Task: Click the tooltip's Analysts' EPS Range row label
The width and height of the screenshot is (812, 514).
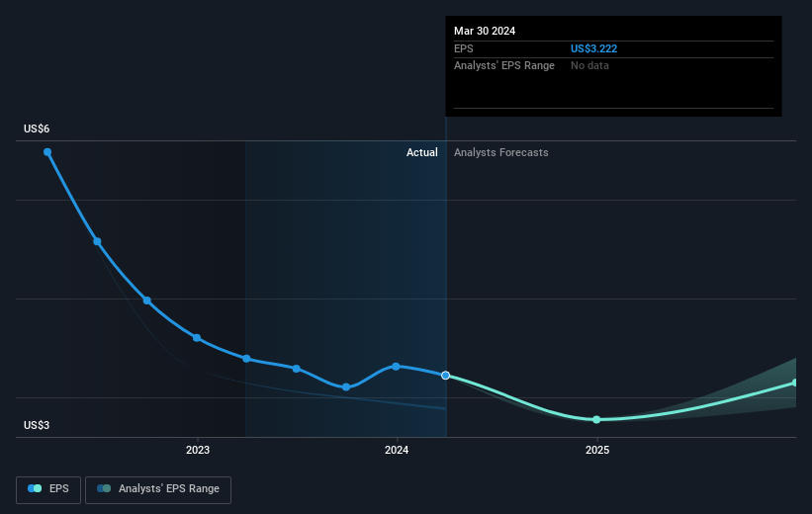Action: (504, 66)
